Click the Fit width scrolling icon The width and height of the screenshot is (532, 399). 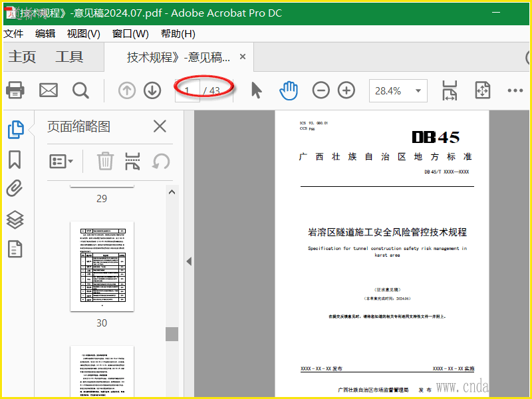click(x=450, y=90)
